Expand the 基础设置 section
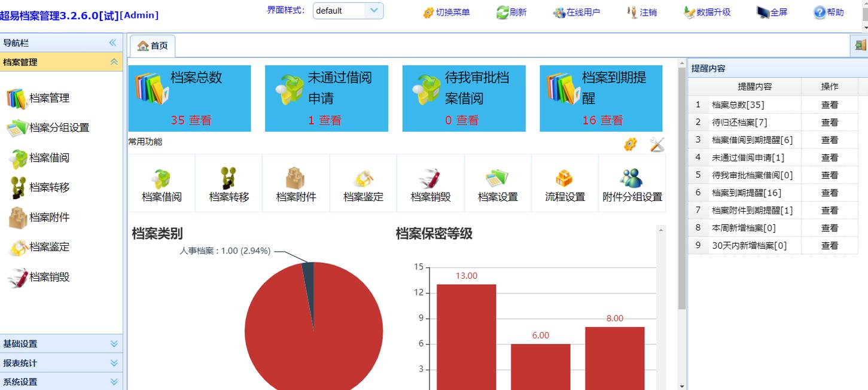868x390 pixels. tap(61, 343)
